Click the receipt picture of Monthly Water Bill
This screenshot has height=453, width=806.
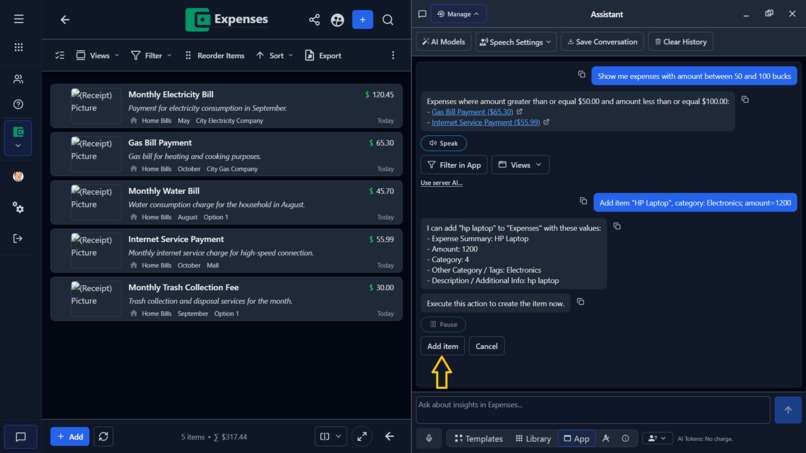pos(96,203)
